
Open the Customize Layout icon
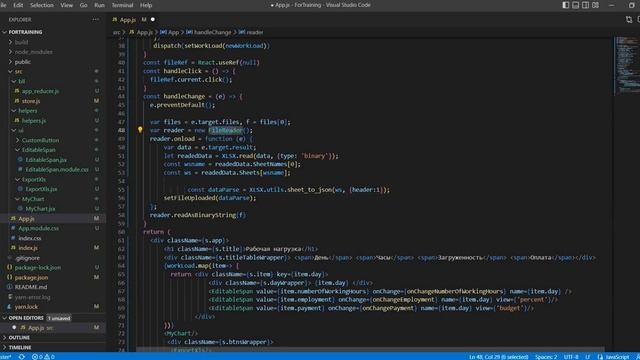(596, 5)
